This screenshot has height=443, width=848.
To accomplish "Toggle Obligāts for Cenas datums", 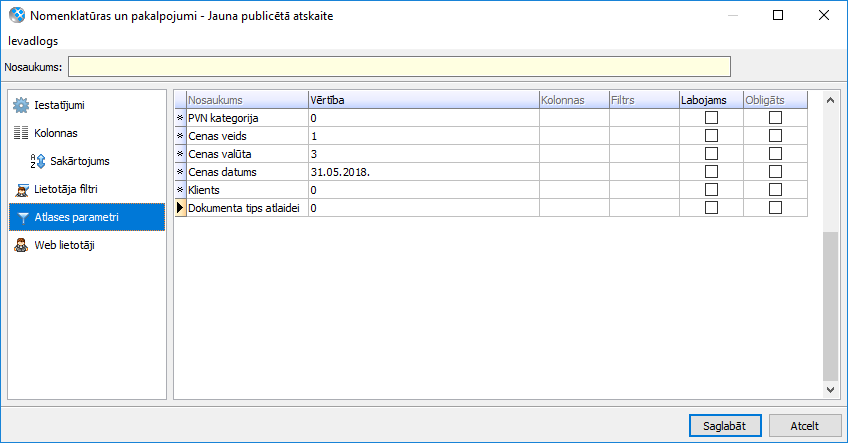I will coord(775,171).
